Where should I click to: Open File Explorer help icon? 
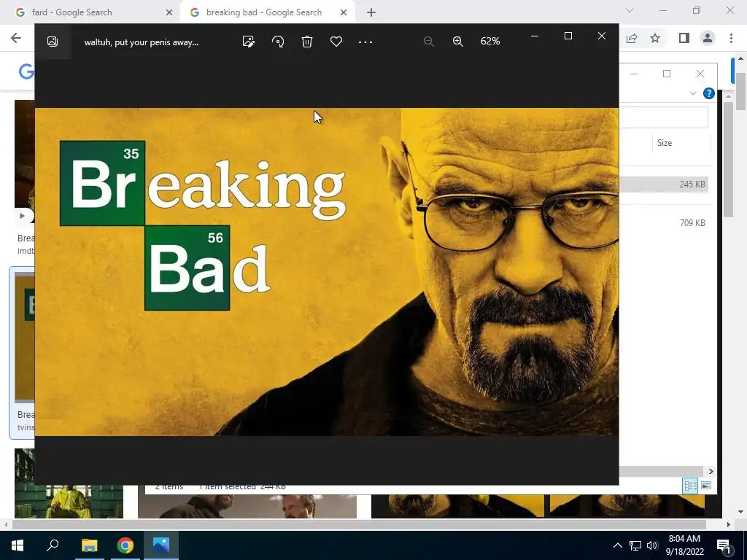[709, 93]
